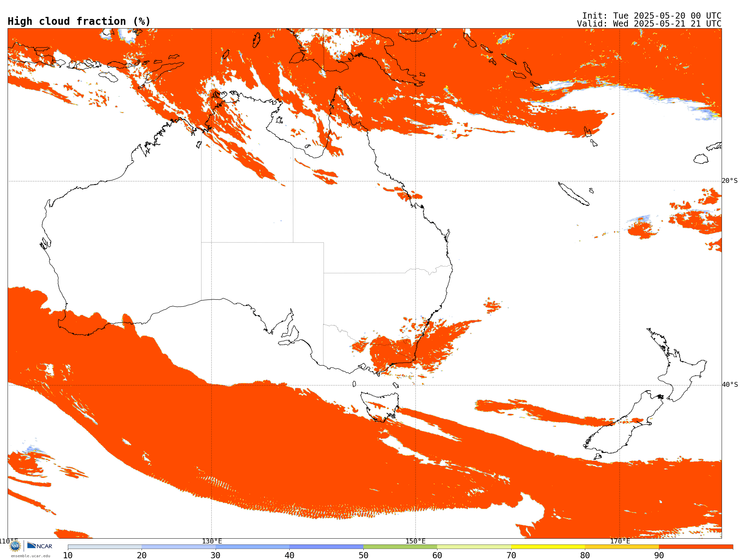744x560 pixels.
Task: Click the colorbar tick label 10
Action: (68, 555)
